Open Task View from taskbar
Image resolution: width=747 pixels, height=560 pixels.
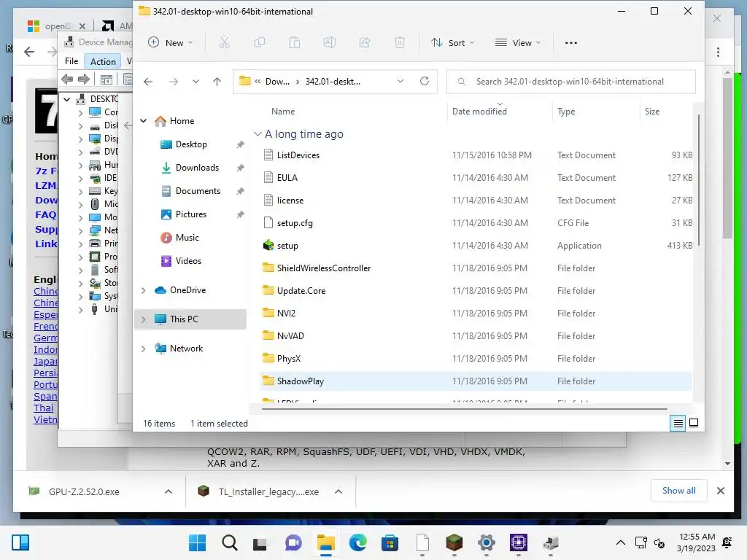[260, 542]
